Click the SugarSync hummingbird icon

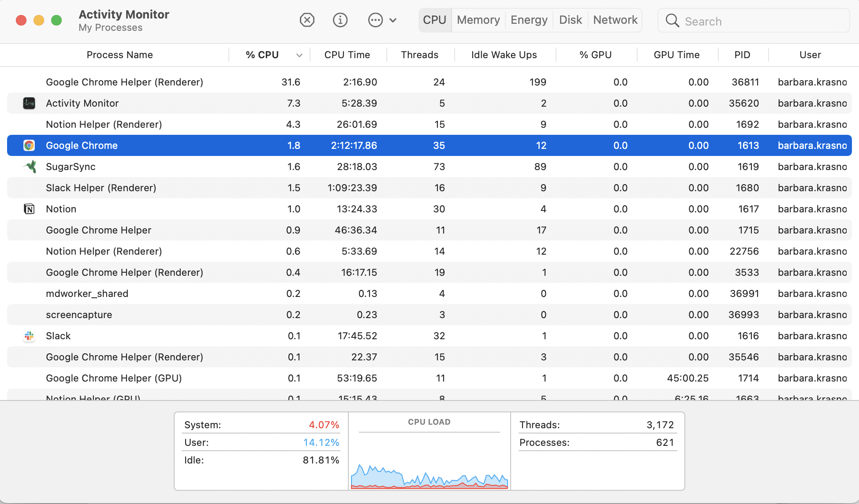tap(30, 167)
